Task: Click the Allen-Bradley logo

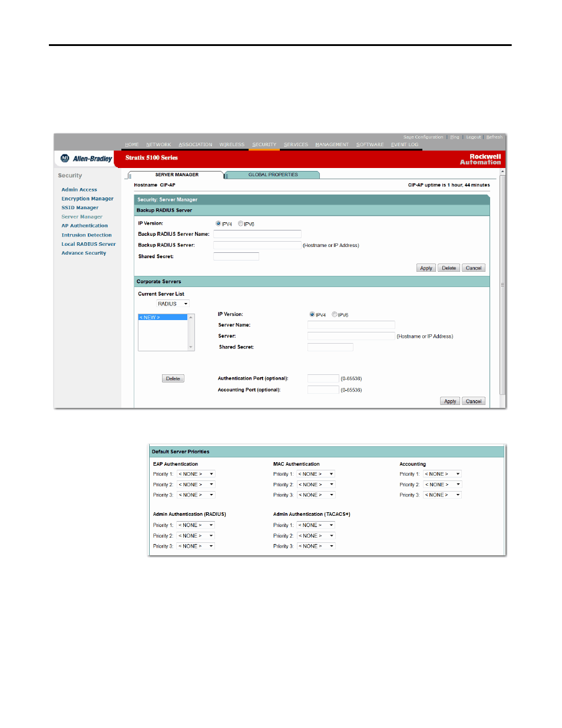Action: pyautogui.click(x=86, y=159)
